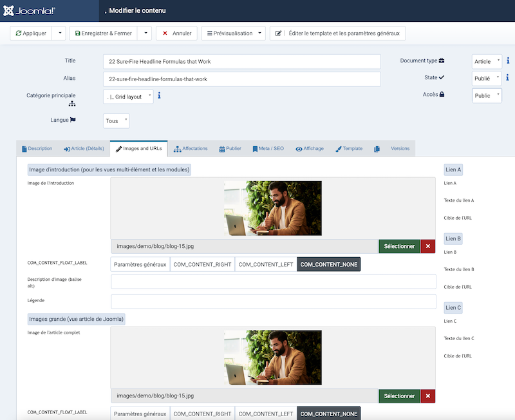This screenshot has height=420, width=515.
Task: Switch to the Affectations tab
Action: [x=191, y=149]
